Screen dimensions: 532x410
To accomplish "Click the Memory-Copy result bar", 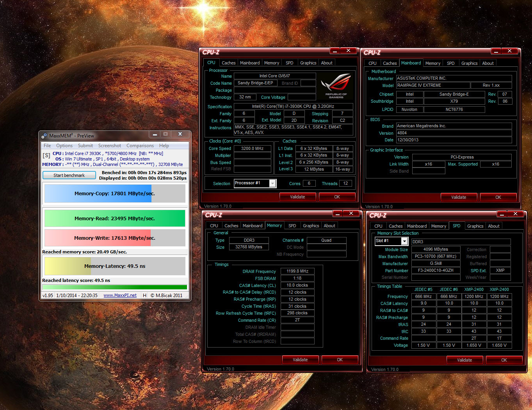I will click(115, 193).
